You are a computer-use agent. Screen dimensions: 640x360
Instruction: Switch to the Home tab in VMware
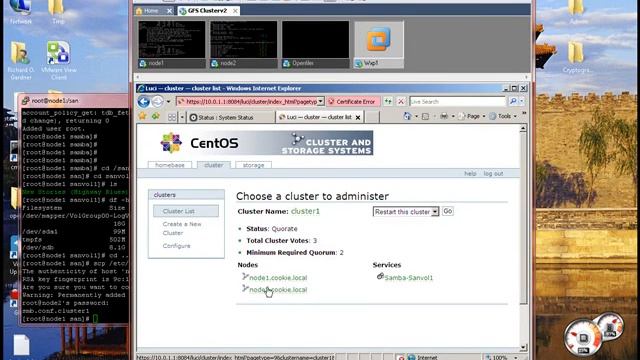point(151,11)
